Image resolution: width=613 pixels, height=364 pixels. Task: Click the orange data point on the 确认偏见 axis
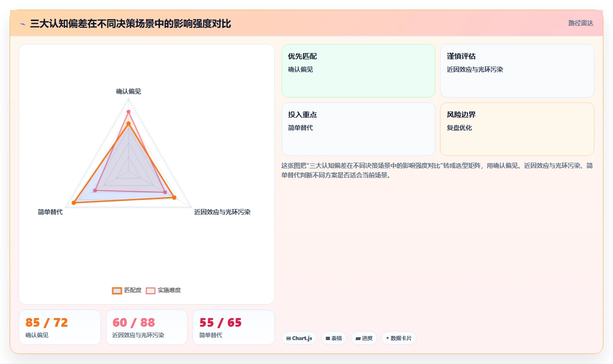128,123
